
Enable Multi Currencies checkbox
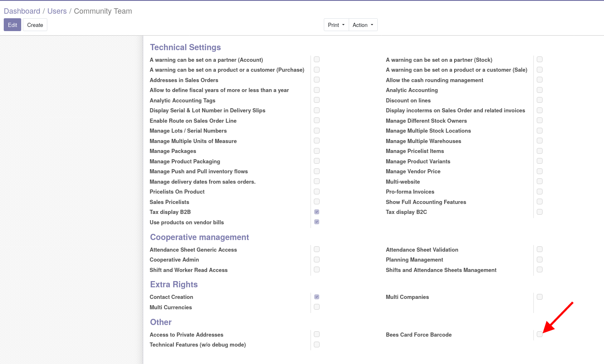pos(317,307)
